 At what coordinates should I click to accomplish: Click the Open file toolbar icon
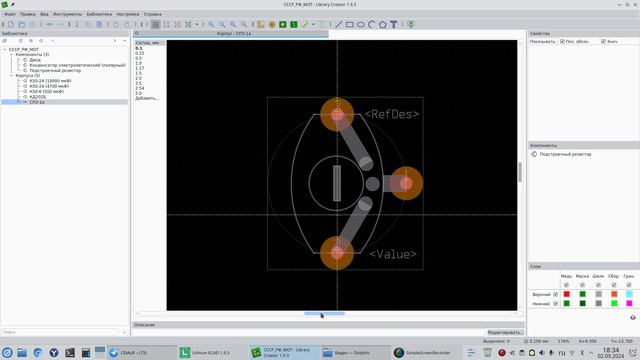pos(22,24)
